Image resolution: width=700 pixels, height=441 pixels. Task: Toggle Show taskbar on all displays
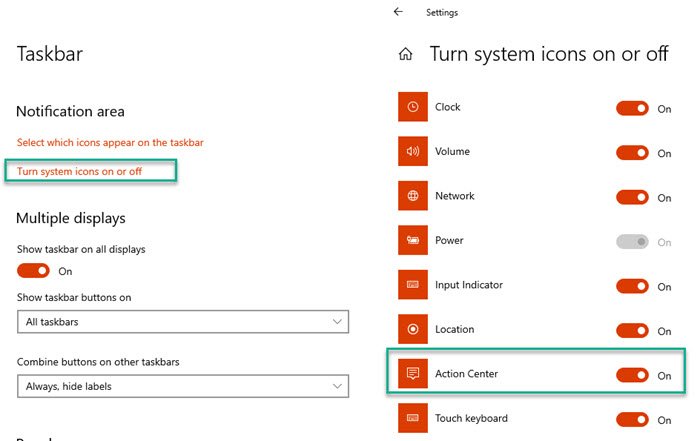33,270
